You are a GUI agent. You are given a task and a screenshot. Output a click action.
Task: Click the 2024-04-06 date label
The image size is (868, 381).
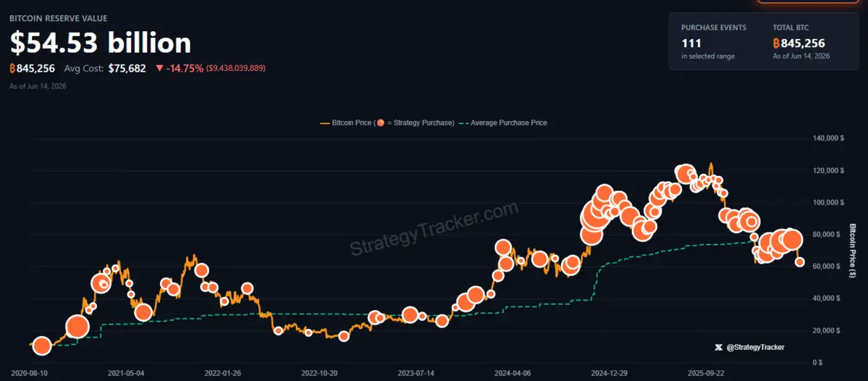pyautogui.click(x=513, y=373)
